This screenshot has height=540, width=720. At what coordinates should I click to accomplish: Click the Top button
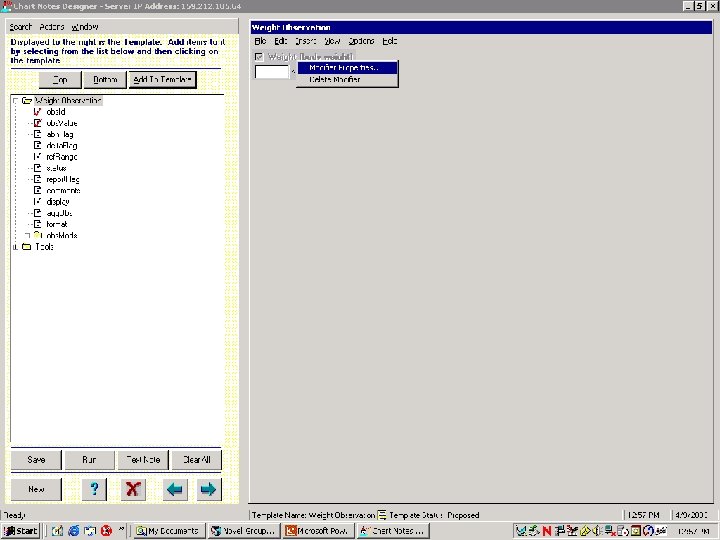click(x=60, y=79)
